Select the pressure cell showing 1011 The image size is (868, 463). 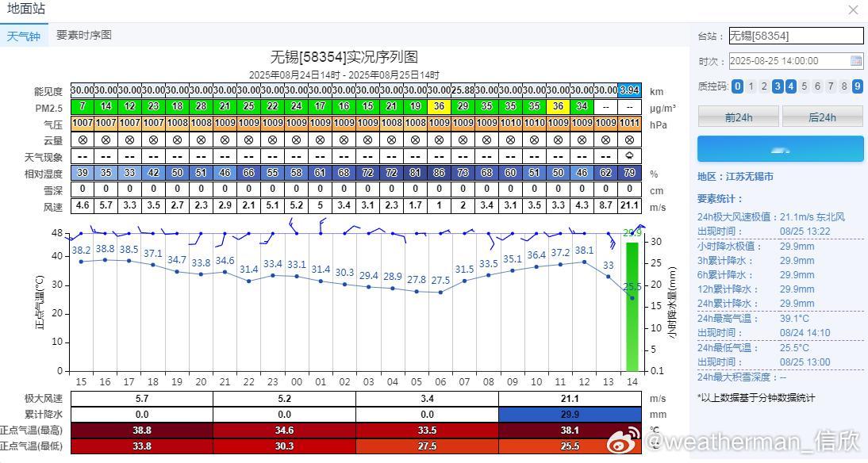tap(629, 123)
